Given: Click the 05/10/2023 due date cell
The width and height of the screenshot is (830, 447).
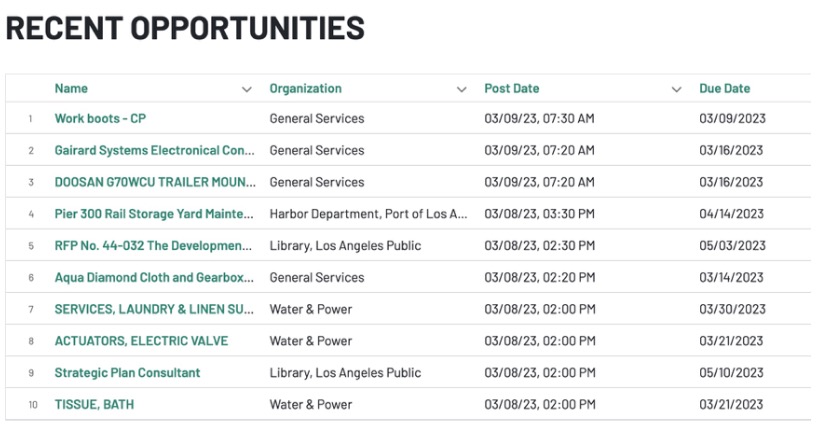Looking at the screenshot, I should click(x=732, y=373).
